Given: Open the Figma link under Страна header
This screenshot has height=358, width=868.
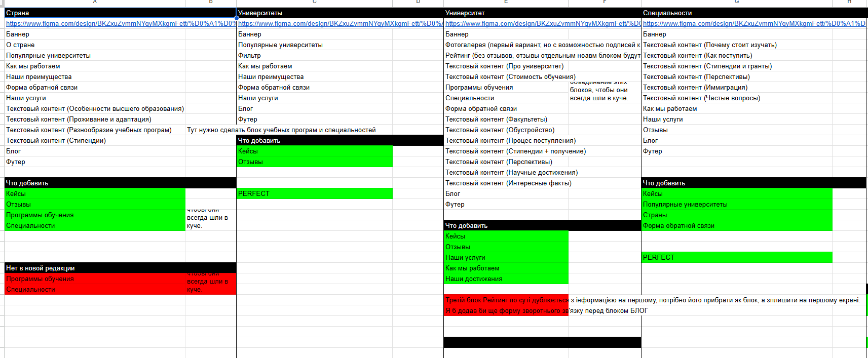Looking at the screenshot, I should [x=120, y=23].
